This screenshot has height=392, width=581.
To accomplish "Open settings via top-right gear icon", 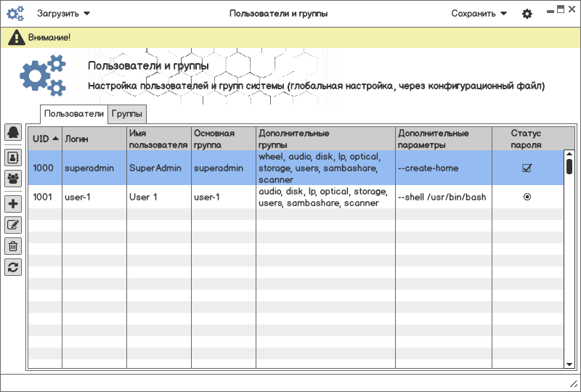I will click(527, 14).
